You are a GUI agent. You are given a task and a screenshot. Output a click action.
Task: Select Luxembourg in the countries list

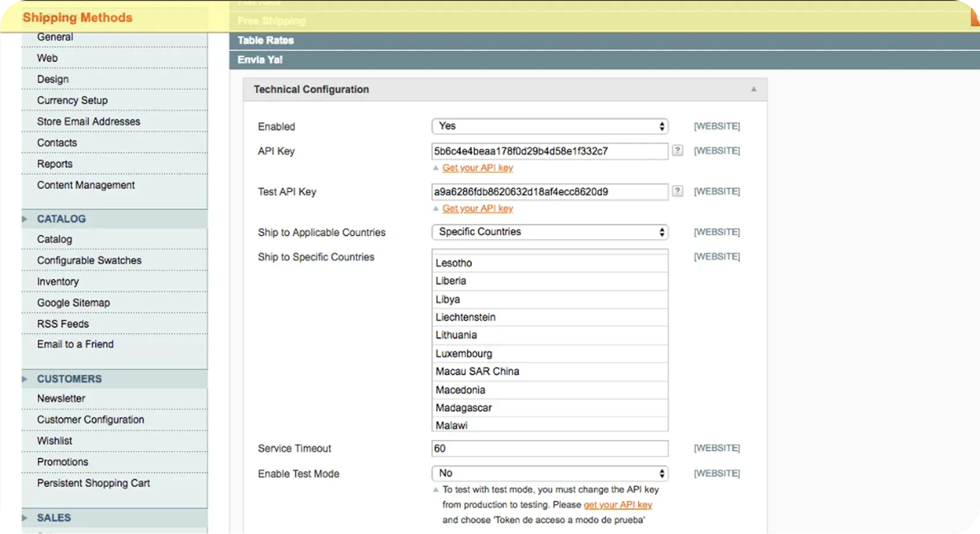coord(464,353)
